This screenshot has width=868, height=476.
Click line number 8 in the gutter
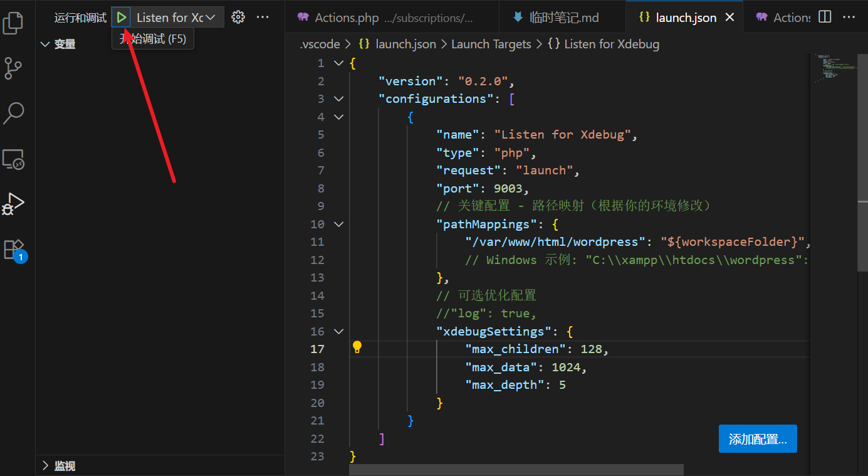click(x=320, y=188)
